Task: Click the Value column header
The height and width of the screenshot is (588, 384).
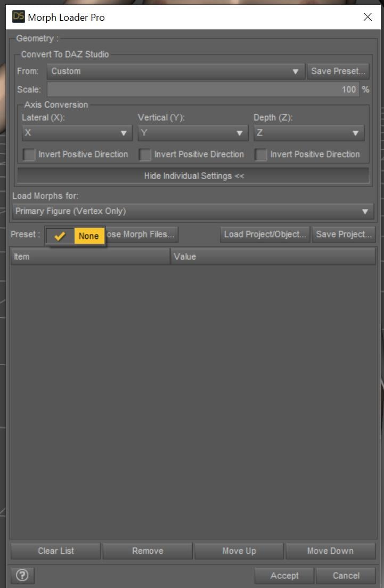Action: (273, 256)
